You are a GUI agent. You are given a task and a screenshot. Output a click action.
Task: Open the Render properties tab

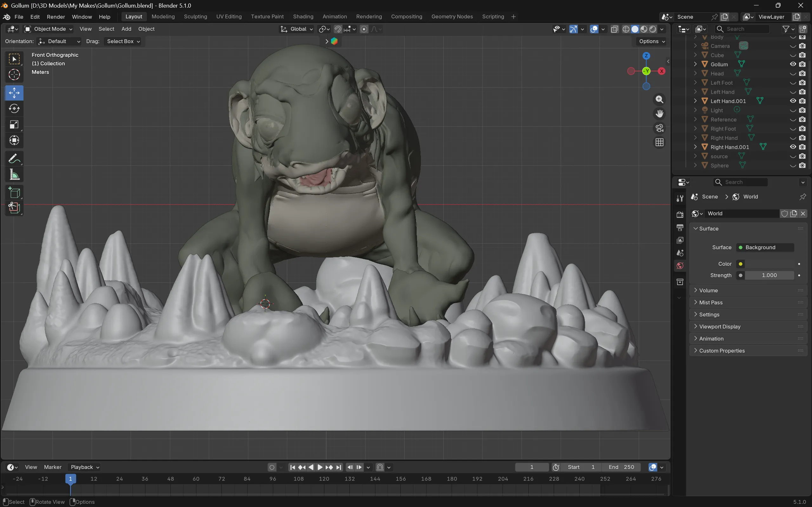point(680,215)
